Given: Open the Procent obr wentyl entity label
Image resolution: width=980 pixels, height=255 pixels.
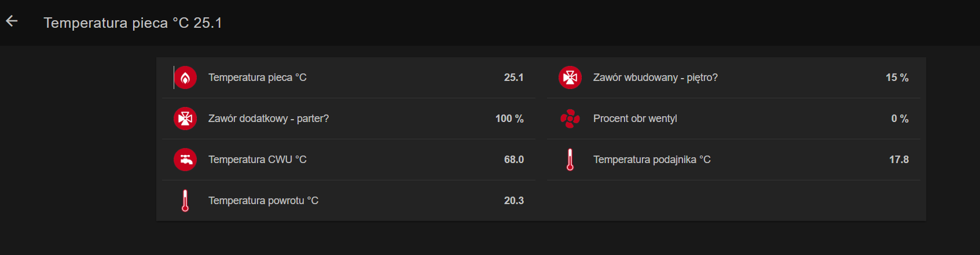Looking at the screenshot, I should (x=635, y=119).
